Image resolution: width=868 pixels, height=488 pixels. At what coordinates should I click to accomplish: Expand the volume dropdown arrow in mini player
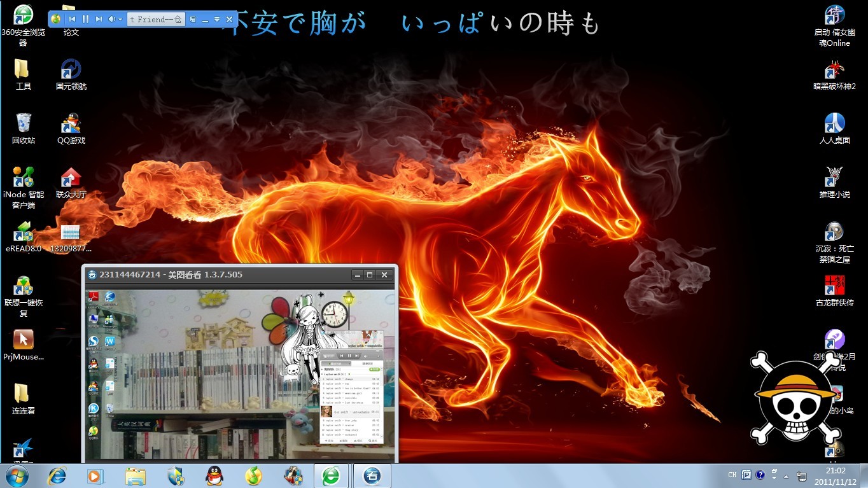tap(120, 20)
